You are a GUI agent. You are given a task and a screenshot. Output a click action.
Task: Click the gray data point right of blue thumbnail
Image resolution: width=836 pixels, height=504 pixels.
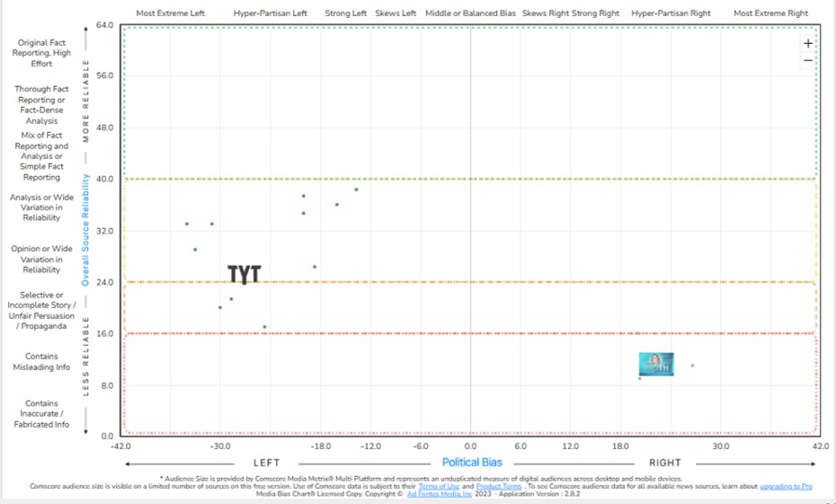pyautogui.click(x=692, y=365)
